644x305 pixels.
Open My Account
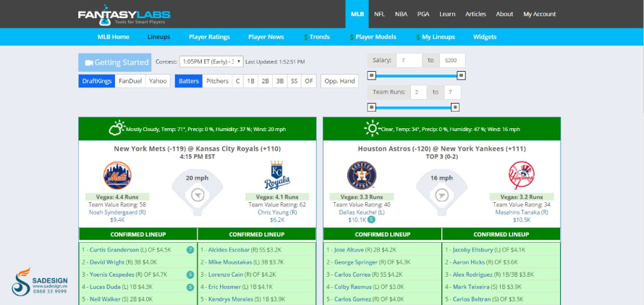coord(539,14)
